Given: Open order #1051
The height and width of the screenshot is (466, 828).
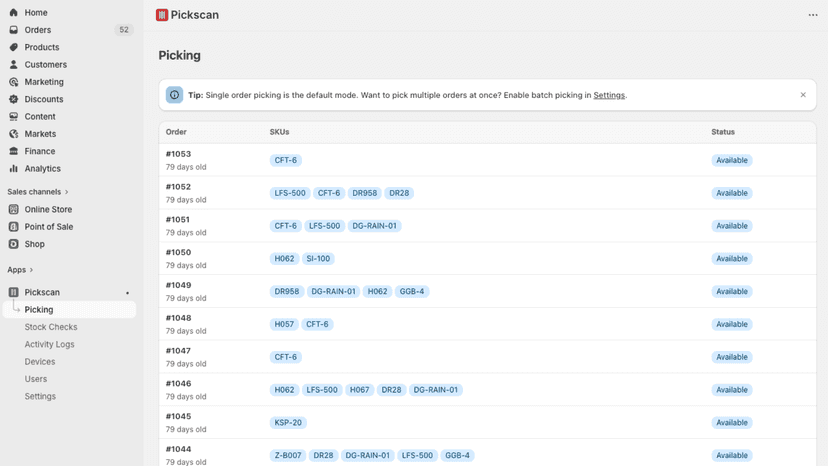Looking at the screenshot, I should (x=177, y=220).
